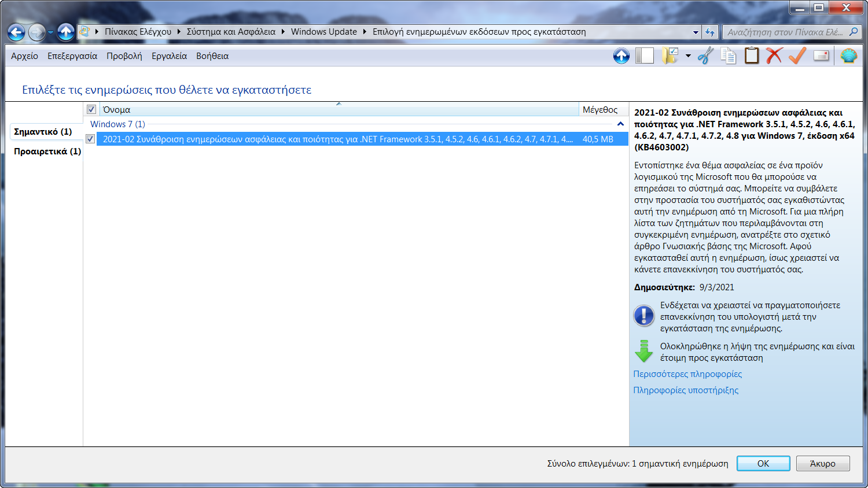868x488 pixels.
Task: Open the address bar history dropdown arrow
Action: tap(696, 32)
